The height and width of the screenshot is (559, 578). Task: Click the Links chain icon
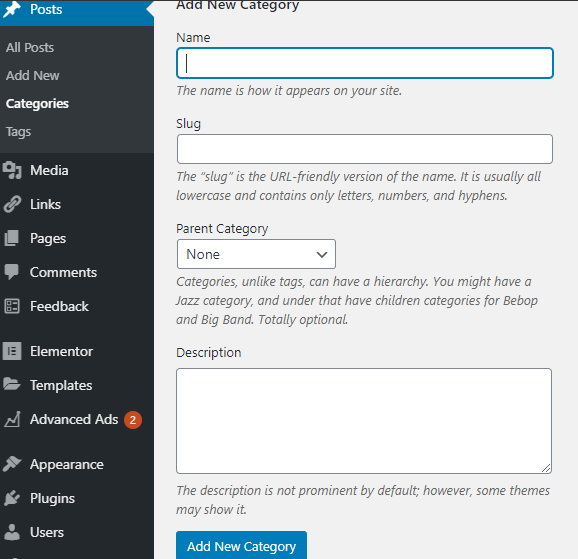(12, 204)
